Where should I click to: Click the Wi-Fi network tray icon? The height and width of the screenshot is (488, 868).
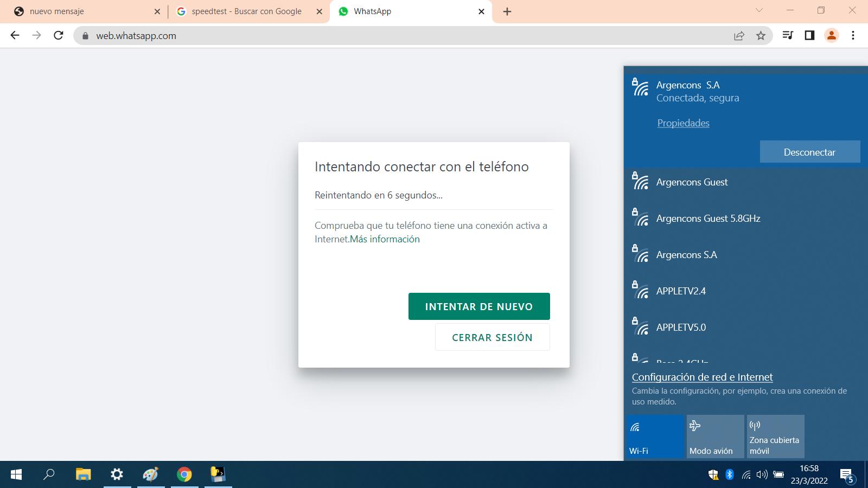coord(746,475)
